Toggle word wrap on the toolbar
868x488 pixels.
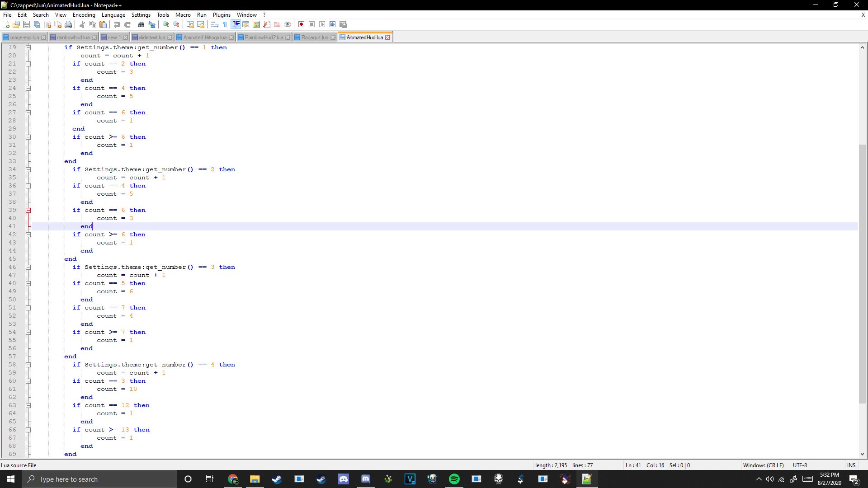pos(214,24)
